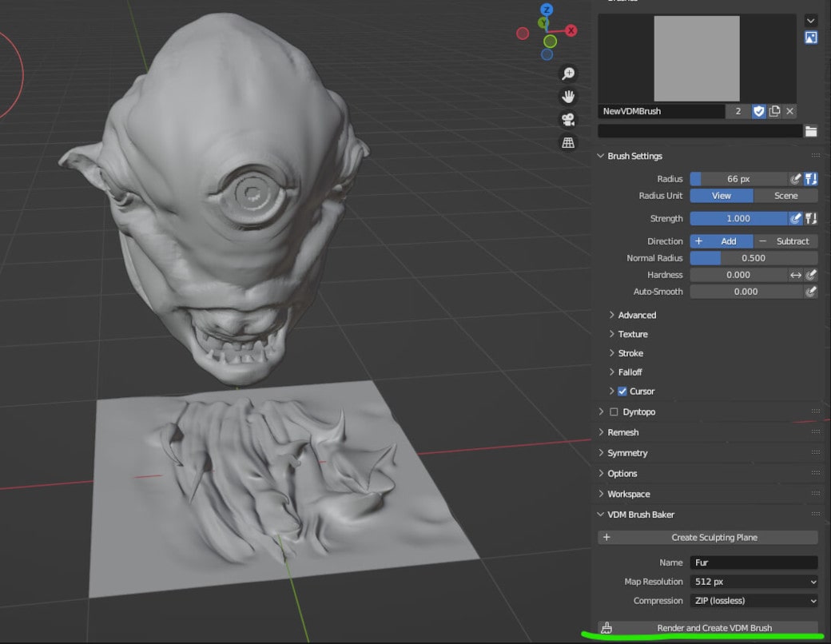The height and width of the screenshot is (644, 831).
Task: Click the Name field containing Fur
Action: [753, 562]
